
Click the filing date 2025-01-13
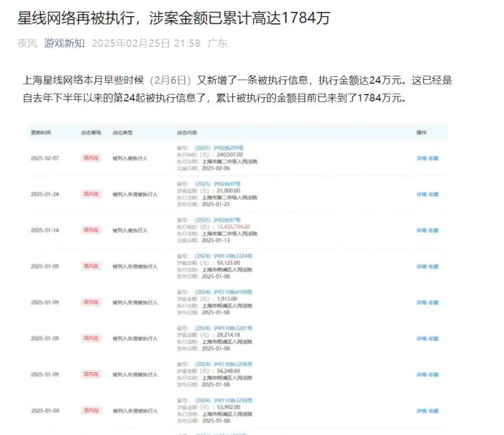click(216, 240)
